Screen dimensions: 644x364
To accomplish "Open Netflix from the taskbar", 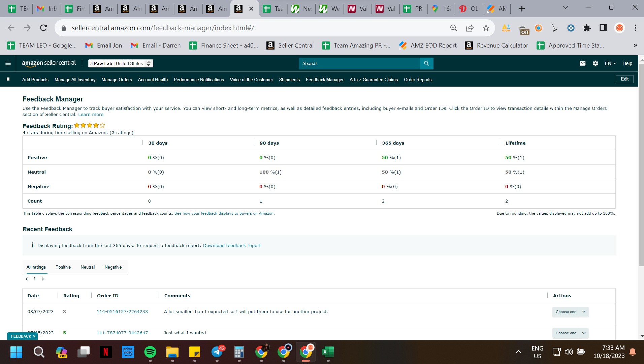I will pos(106,352).
